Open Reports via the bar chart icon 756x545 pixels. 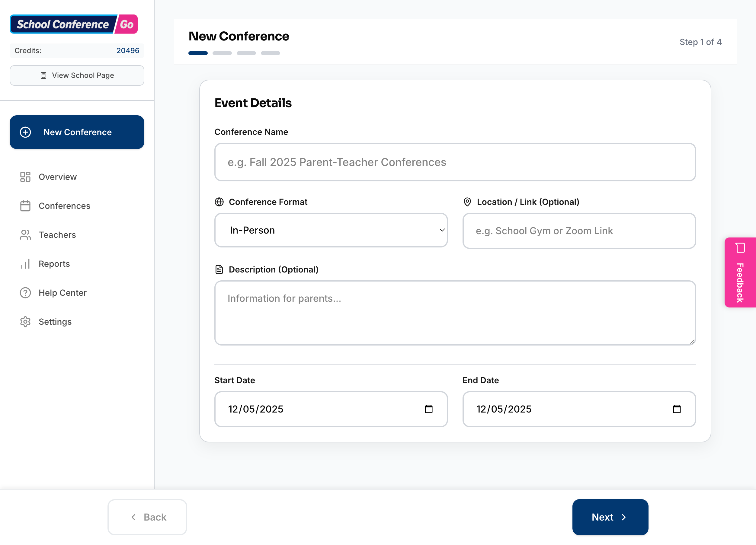point(25,264)
